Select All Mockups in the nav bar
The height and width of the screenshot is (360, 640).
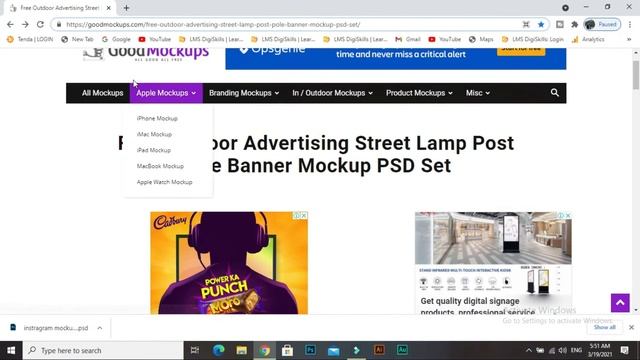[x=102, y=93]
